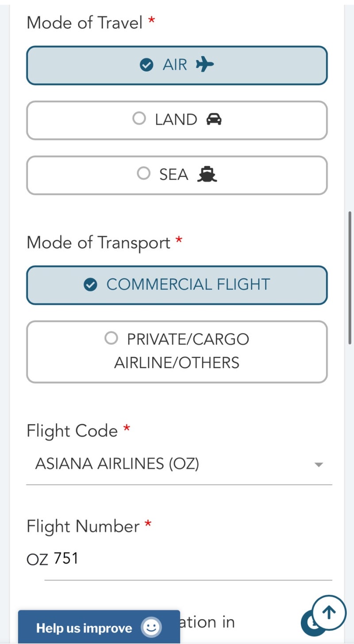Click the airplane icon in AIR option

tap(205, 65)
